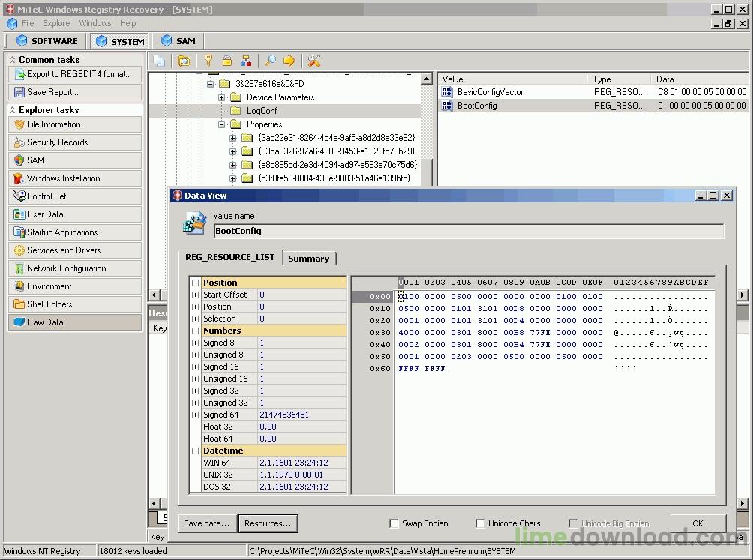Collapse the Numbers section in data inspector
Image resolution: width=753 pixels, height=560 pixels.
(196, 331)
